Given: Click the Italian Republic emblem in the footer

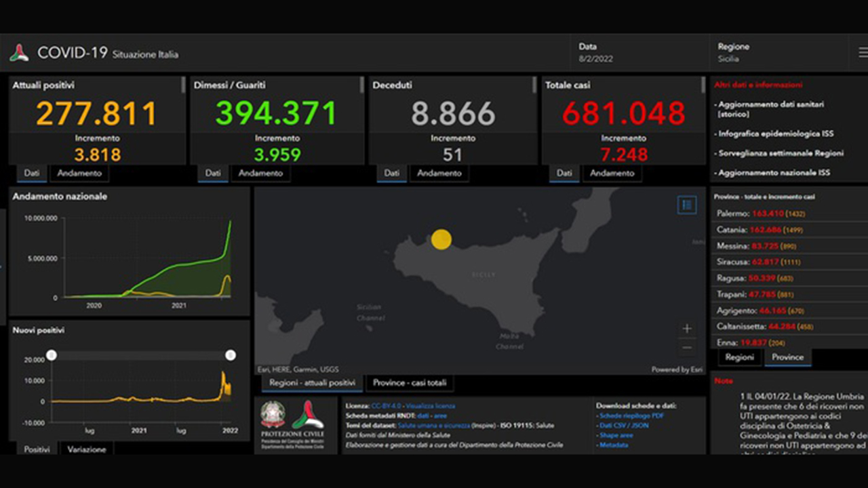Looking at the screenshot, I should [x=273, y=414].
